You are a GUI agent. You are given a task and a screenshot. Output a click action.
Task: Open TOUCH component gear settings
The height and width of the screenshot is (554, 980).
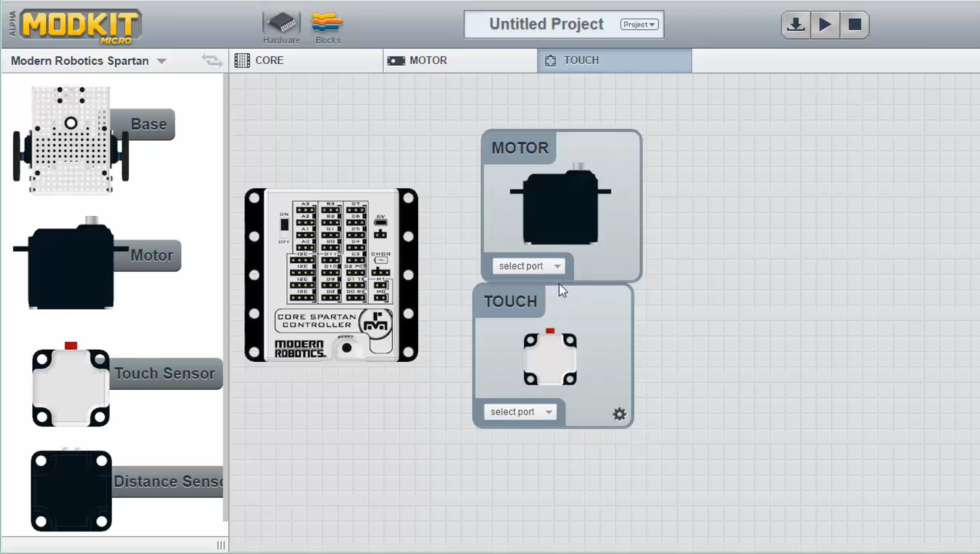point(619,414)
